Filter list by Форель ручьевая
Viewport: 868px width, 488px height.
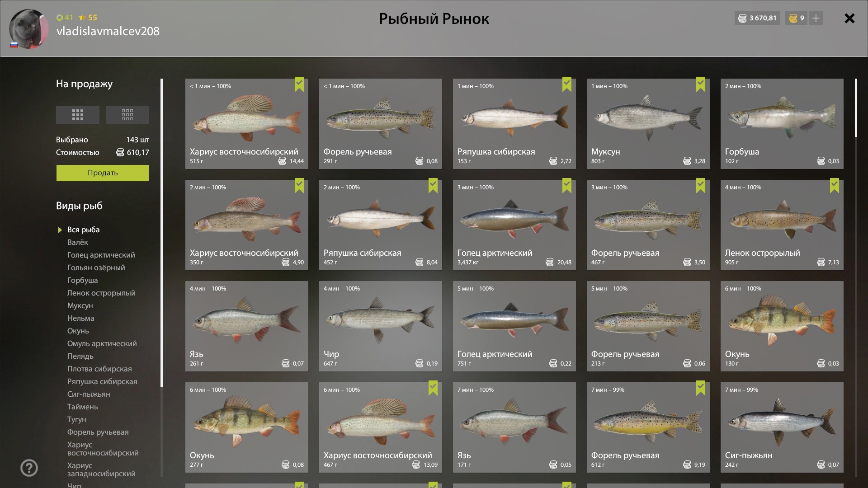98,432
